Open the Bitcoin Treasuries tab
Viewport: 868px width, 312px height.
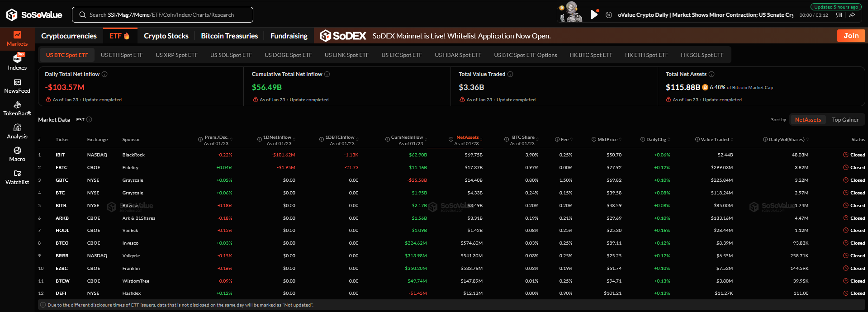point(229,36)
